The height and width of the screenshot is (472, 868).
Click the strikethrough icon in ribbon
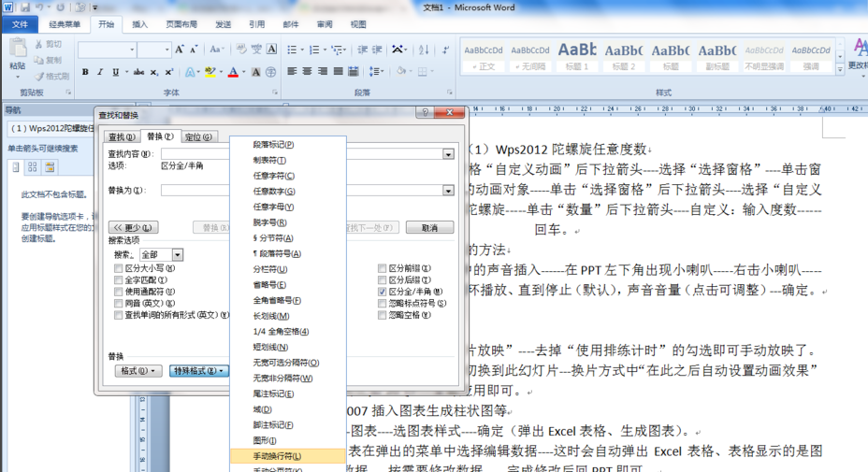point(138,72)
